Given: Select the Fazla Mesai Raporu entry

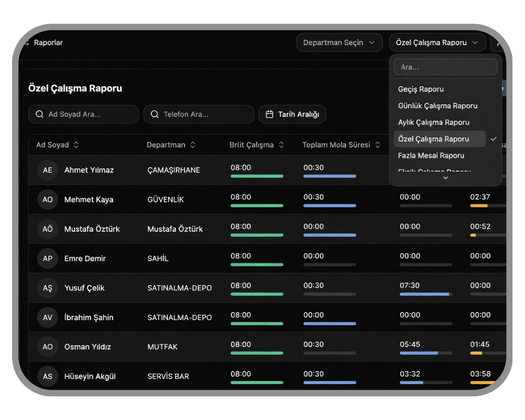Looking at the screenshot, I should tap(431, 155).
